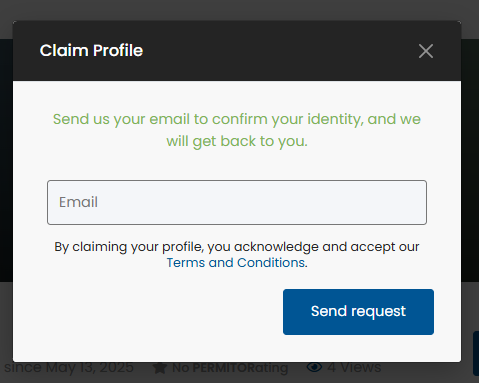Image resolution: width=479 pixels, height=383 pixels.
Task: Focus the Email input field
Action: [237, 202]
